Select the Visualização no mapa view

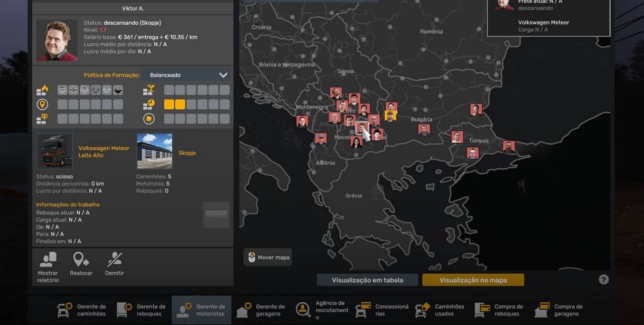pyautogui.click(x=473, y=280)
